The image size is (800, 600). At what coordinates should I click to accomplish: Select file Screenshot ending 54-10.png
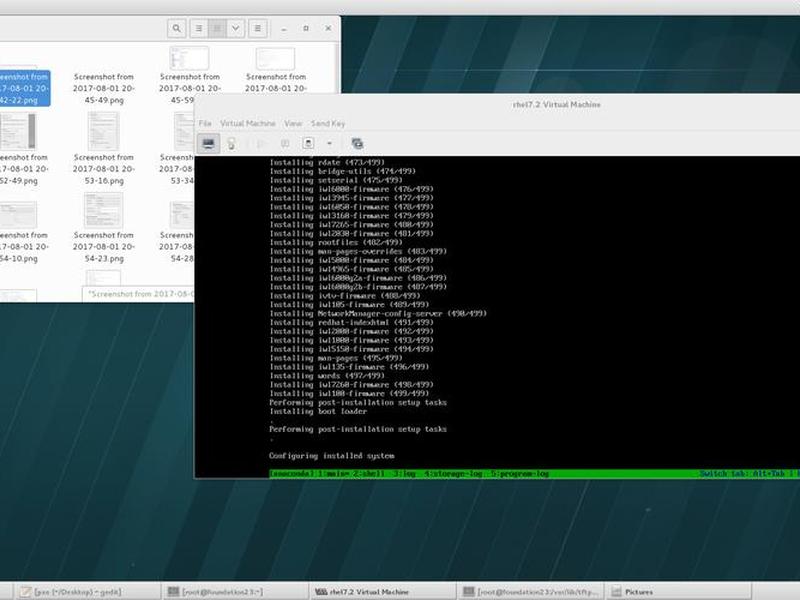click(x=23, y=246)
